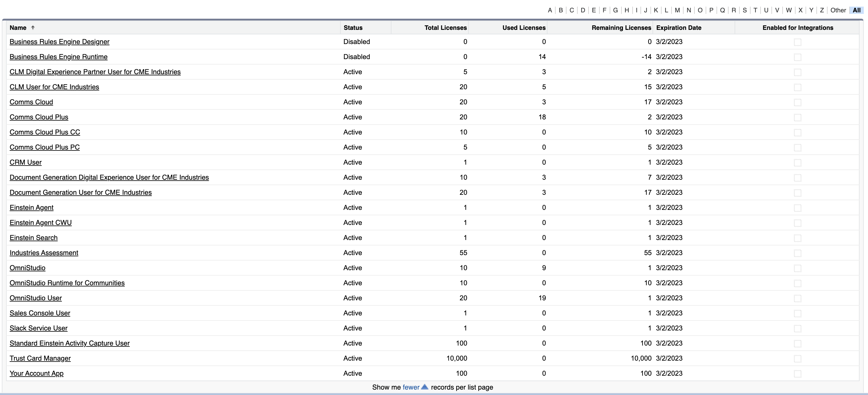Filter list by letter O
The height and width of the screenshot is (395, 868).
pos(700,10)
